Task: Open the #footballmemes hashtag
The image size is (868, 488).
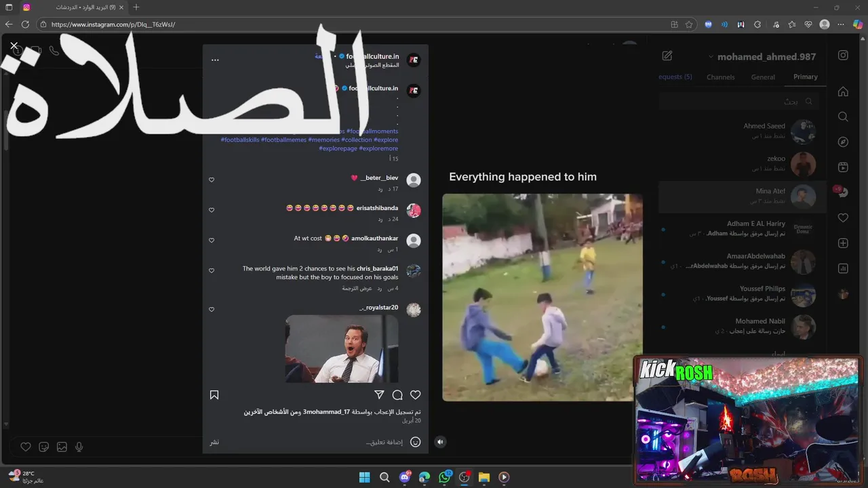Action: click(x=283, y=140)
